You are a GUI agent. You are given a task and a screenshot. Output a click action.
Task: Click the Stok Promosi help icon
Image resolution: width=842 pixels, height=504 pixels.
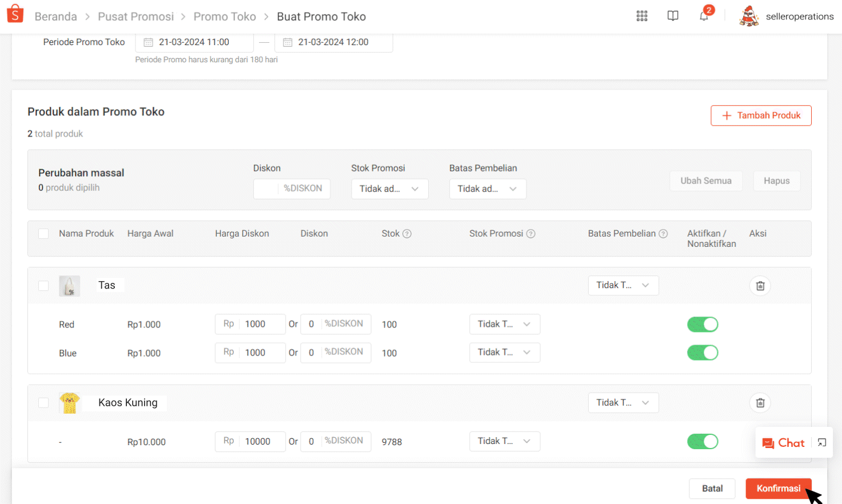coord(530,234)
